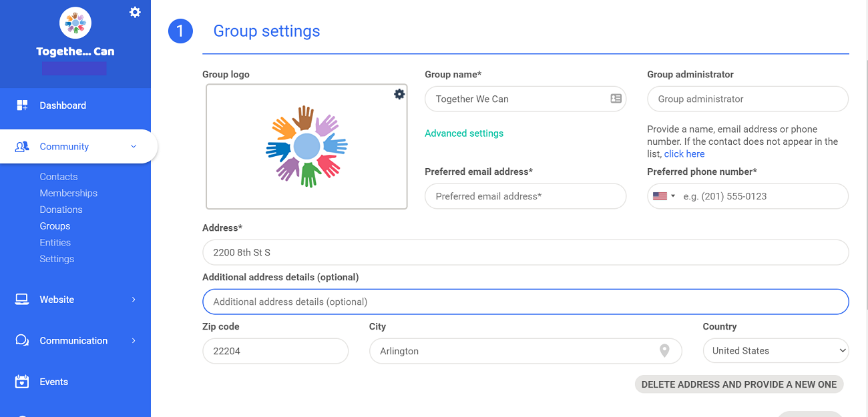This screenshot has height=417, width=868.
Task: Click the 'click here' link under Group administrator
Action: pos(684,153)
